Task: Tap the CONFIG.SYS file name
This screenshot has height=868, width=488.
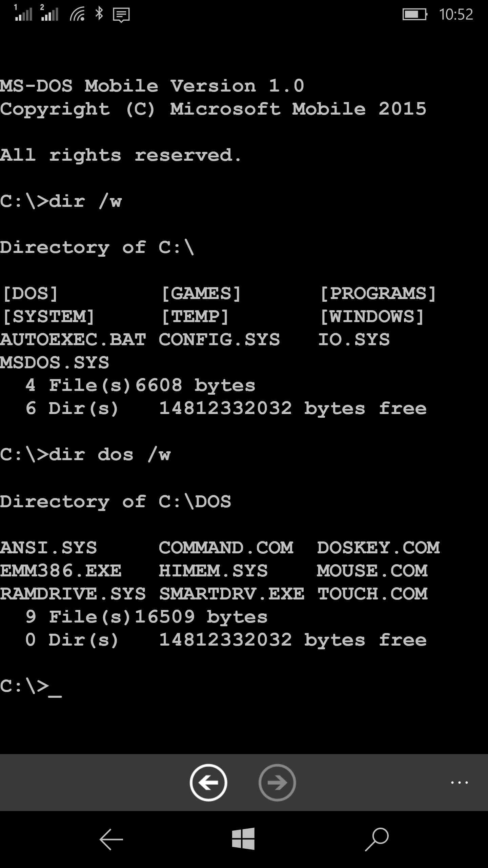Action: click(x=219, y=340)
